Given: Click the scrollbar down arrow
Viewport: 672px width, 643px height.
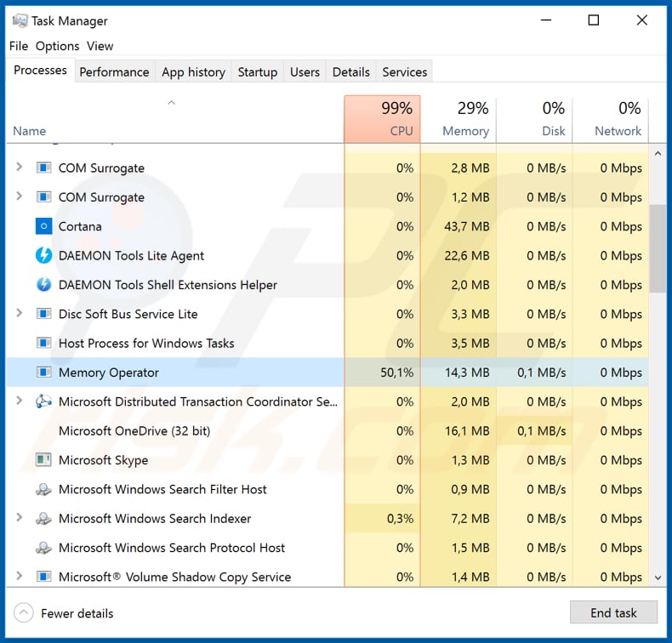Looking at the screenshot, I should [x=658, y=578].
